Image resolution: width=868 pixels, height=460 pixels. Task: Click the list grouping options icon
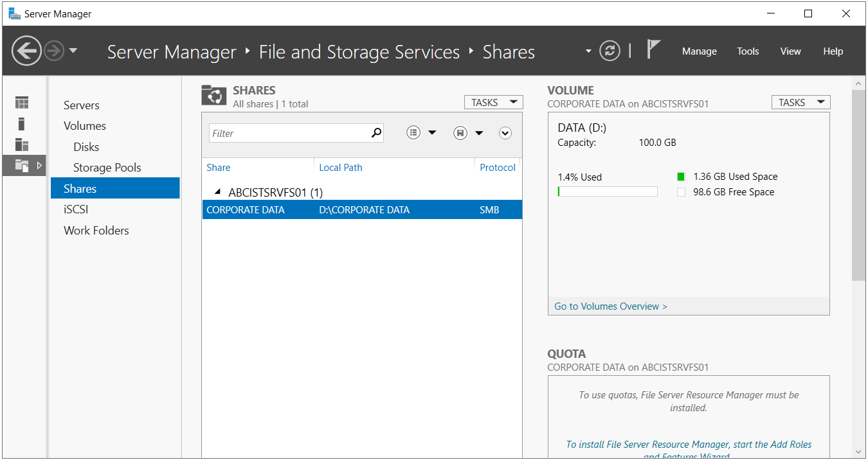pos(413,133)
